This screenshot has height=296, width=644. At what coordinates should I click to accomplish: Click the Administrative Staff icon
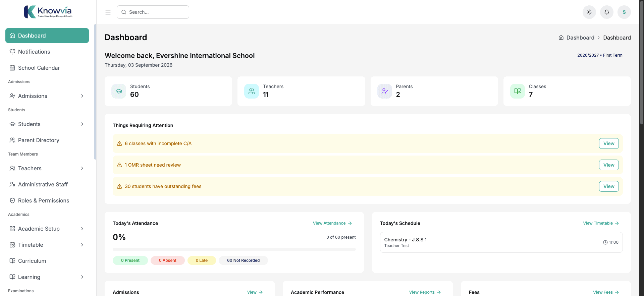[12, 184]
